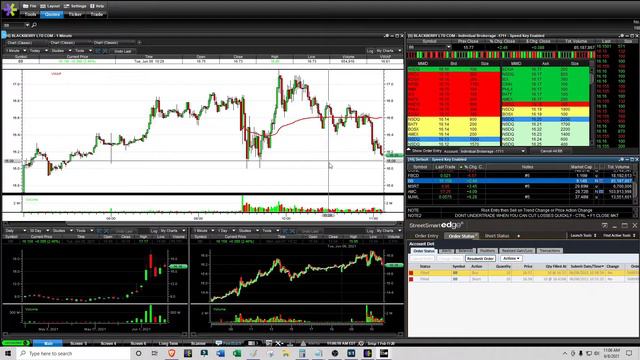Click the Cancel All BB button
The height and width of the screenshot is (360, 640).
[551, 151]
